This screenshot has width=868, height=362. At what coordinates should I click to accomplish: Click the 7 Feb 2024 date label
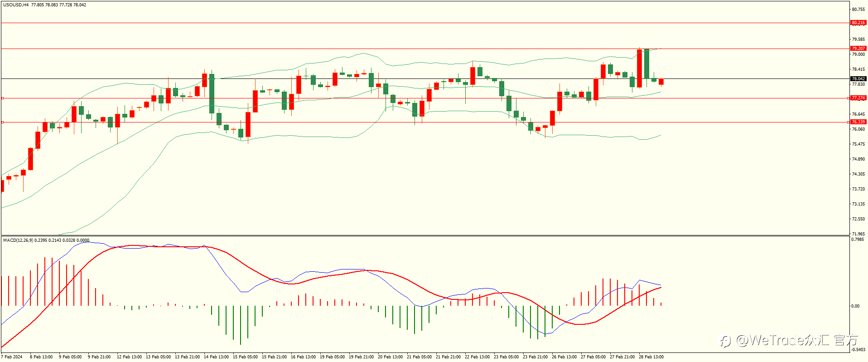tap(12, 357)
